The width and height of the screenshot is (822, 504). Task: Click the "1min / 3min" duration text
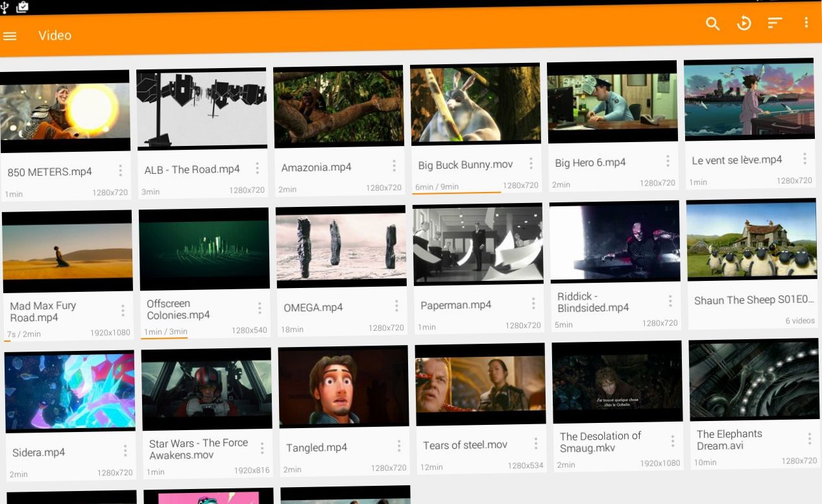point(165,331)
